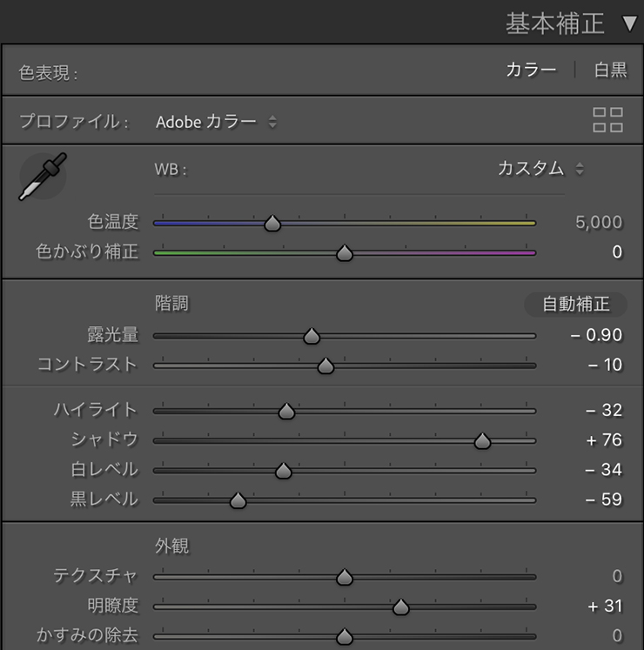
Task: Switch treatment to 白黒
Action: point(610,70)
